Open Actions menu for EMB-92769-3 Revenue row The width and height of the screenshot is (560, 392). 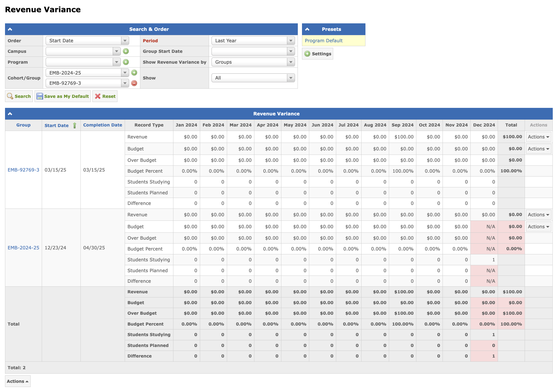coord(538,137)
